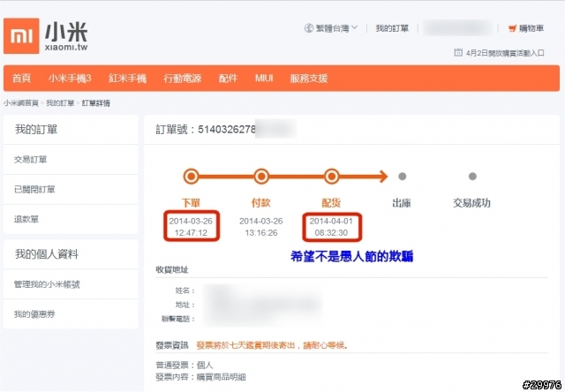
Task: Open 服務支援 menu item
Action: 309,78
